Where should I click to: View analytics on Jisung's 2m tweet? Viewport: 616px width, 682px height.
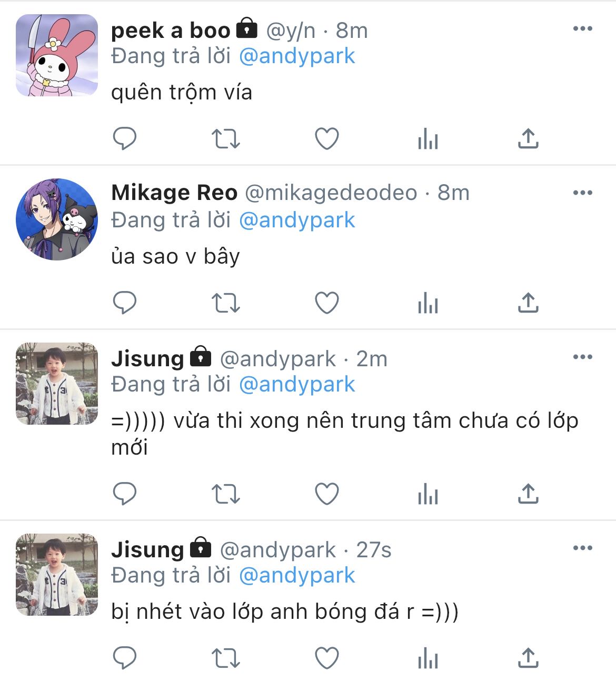pos(428,494)
